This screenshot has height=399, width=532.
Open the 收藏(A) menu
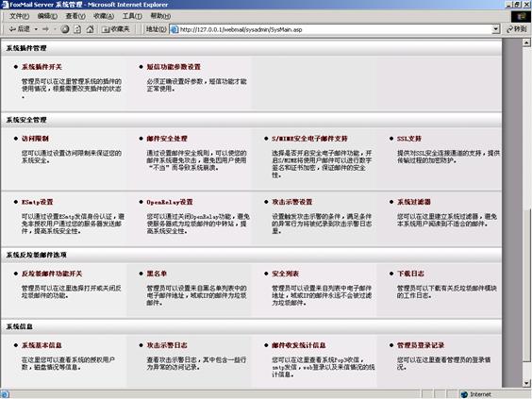[104, 16]
